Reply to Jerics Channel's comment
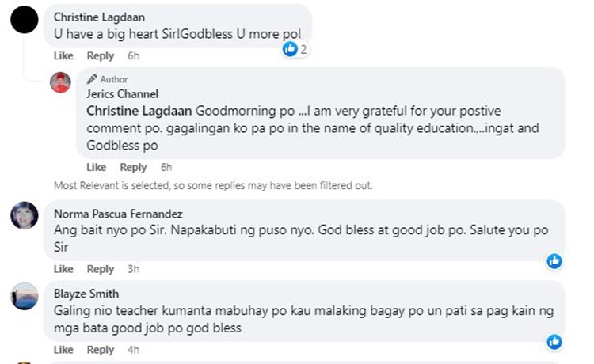This screenshot has height=364, width=594. click(x=133, y=167)
